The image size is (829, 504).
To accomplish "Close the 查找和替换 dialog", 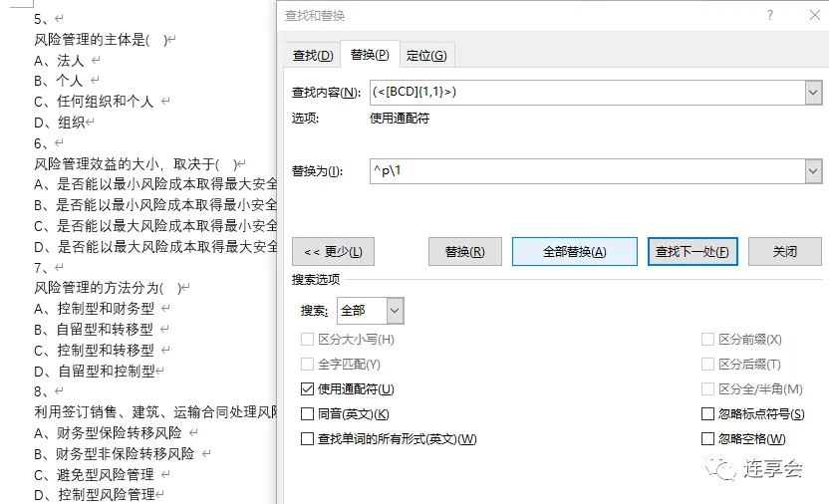I will (x=815, y=15).
